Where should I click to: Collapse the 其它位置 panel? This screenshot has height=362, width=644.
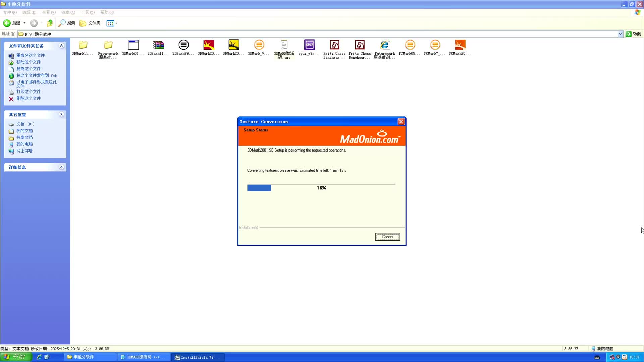(x=61, y=114)
